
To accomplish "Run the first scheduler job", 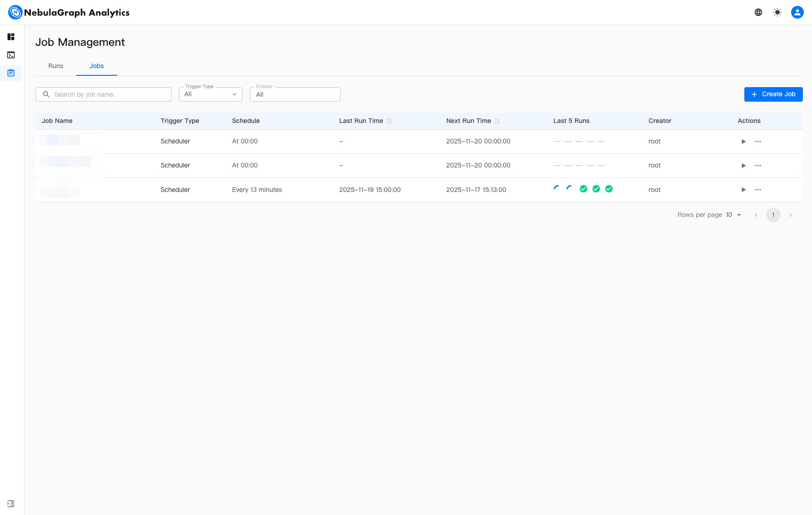I will (x=743, y=142).
